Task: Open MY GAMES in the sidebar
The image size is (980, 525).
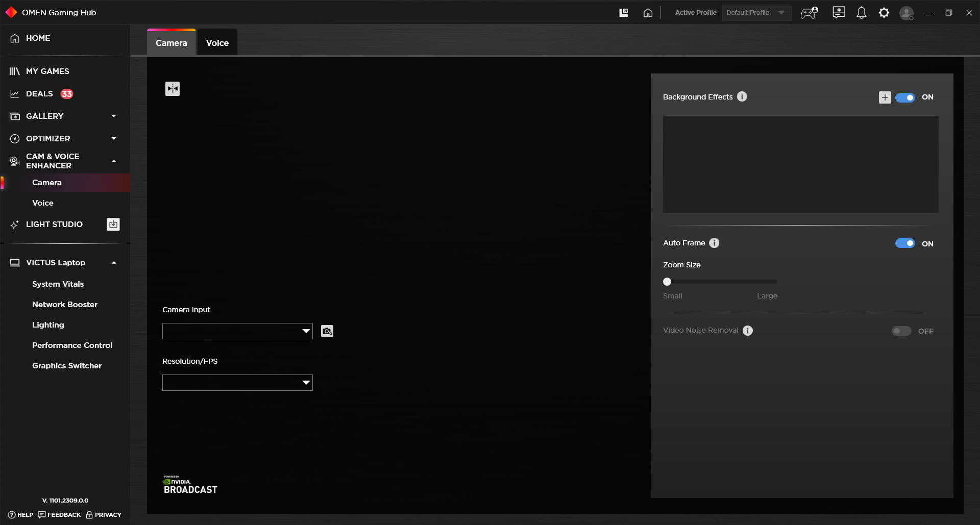Action: pyautogui.click(x=47, y=71)
